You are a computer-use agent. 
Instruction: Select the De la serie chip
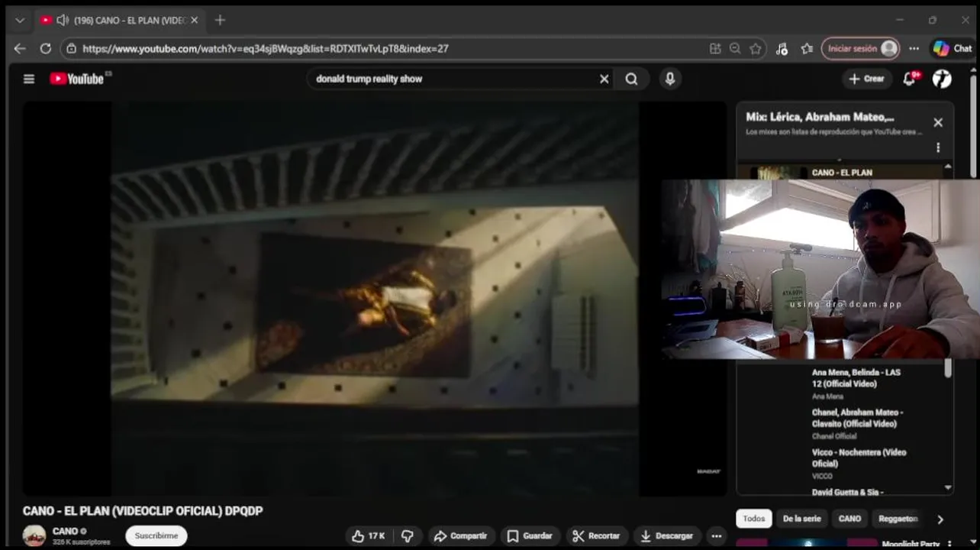point(801,519)
